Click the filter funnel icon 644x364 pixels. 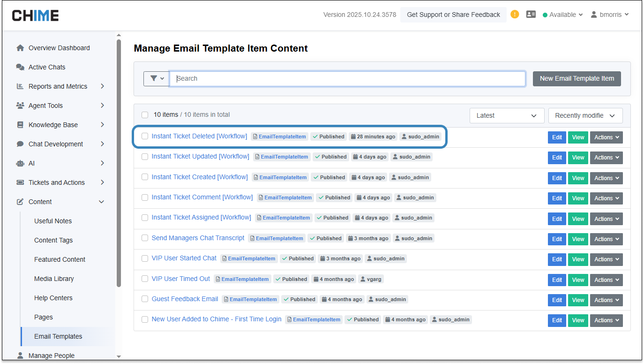pos(154,78)
